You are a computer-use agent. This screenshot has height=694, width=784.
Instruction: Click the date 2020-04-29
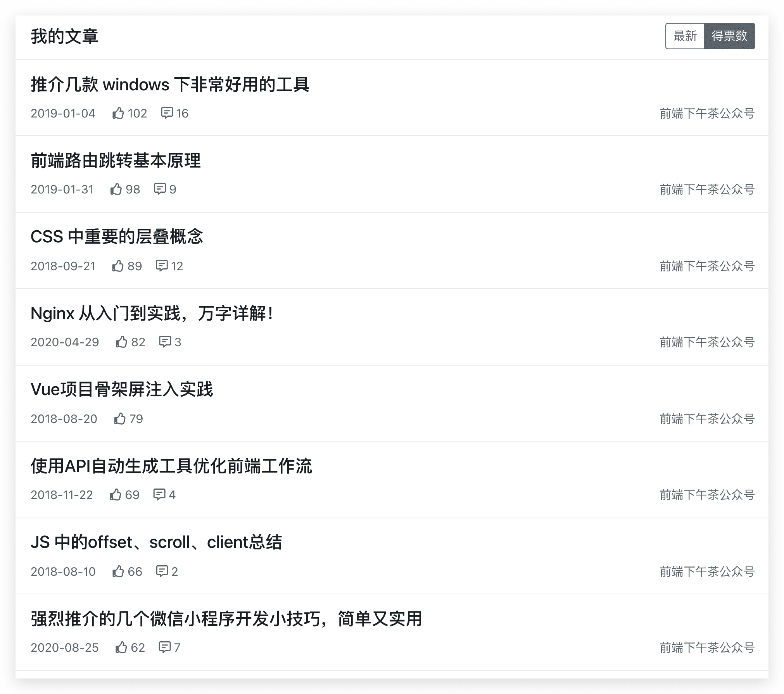click(65, 342)
